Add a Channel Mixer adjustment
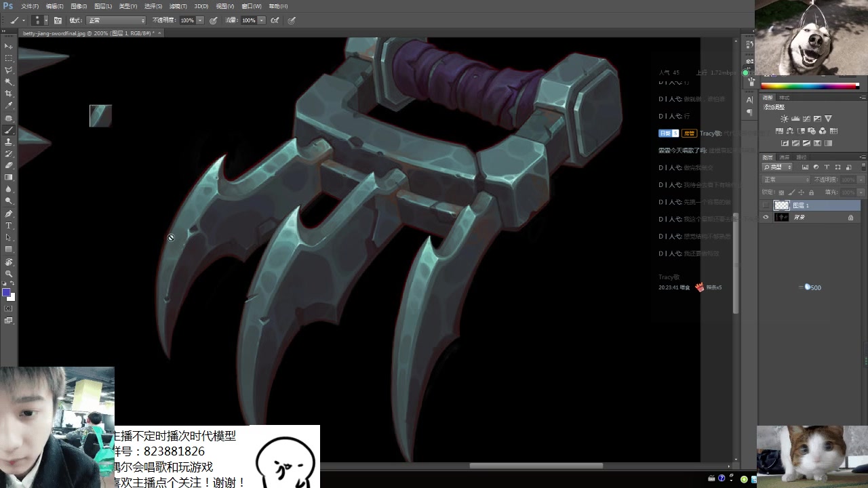The height and width of the screenshot is (488, 868). [823, 131]
